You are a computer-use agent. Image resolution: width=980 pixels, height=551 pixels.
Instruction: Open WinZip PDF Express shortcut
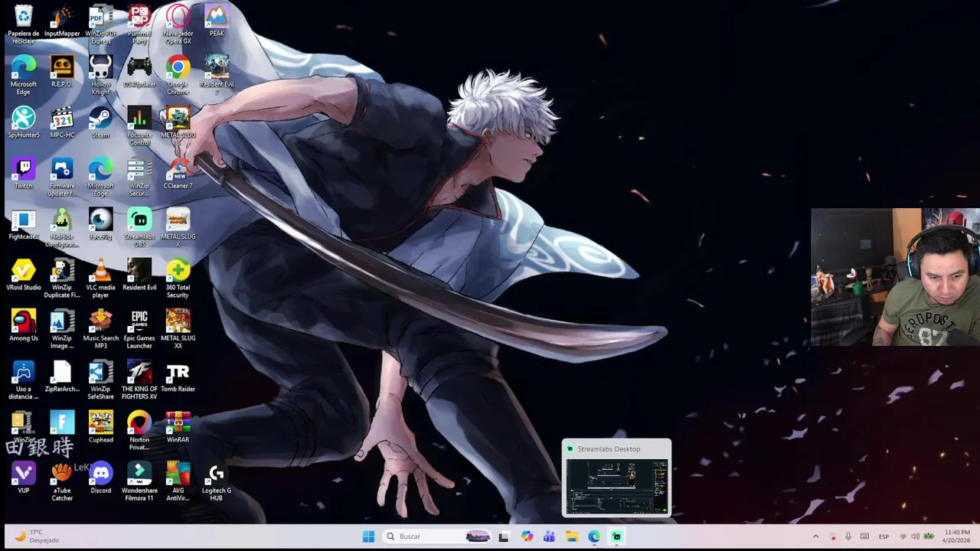click(x=100, y=24)
